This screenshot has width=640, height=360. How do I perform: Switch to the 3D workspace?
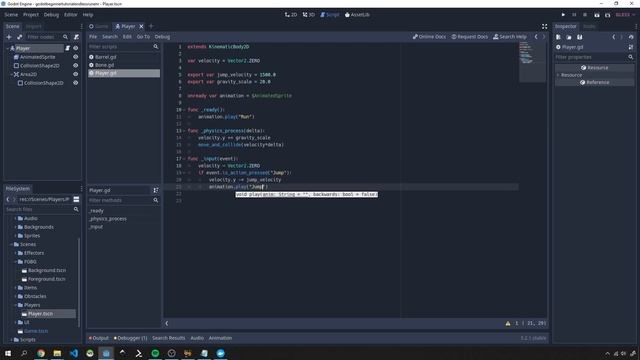[309, 15]
